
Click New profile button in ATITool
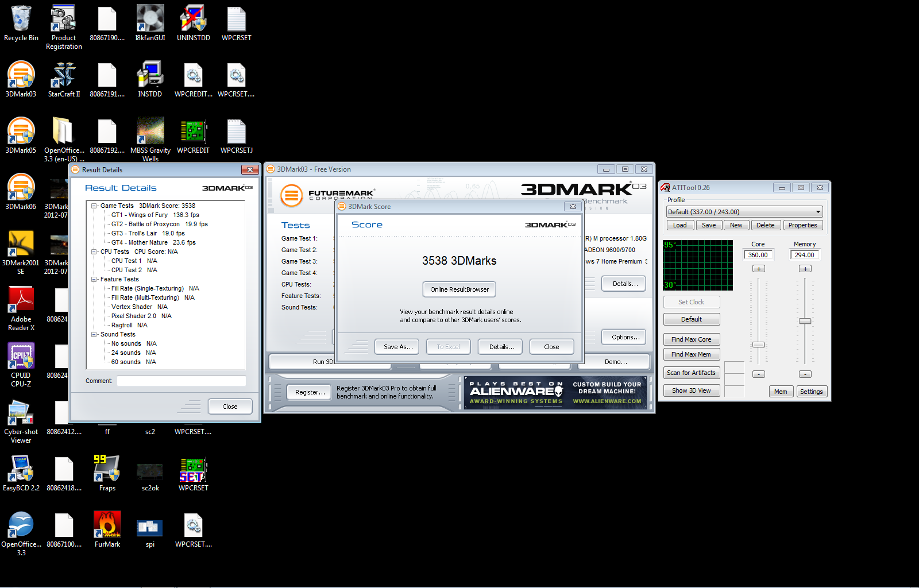[736, 225]
